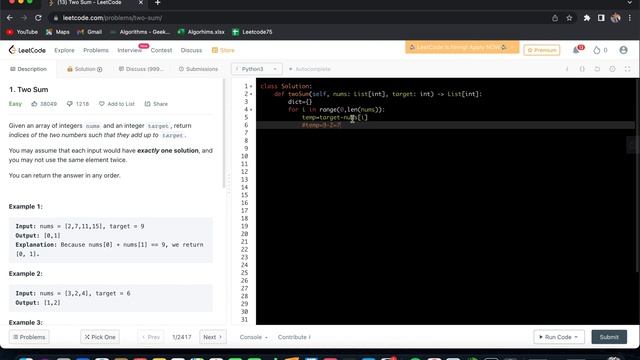Screen dimensions: 640x360
Task: Open Run Code dropdown arrow
Action: (576, 337)
